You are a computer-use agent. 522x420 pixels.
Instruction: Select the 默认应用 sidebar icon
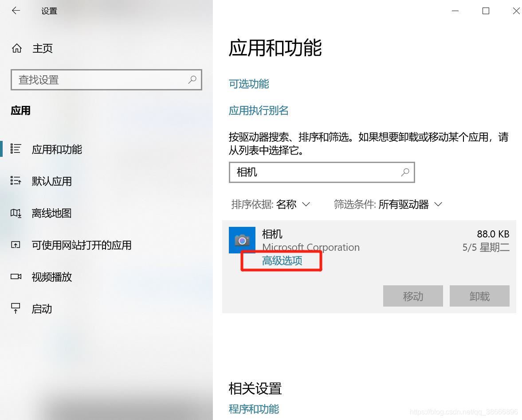(x=16, y=181)
